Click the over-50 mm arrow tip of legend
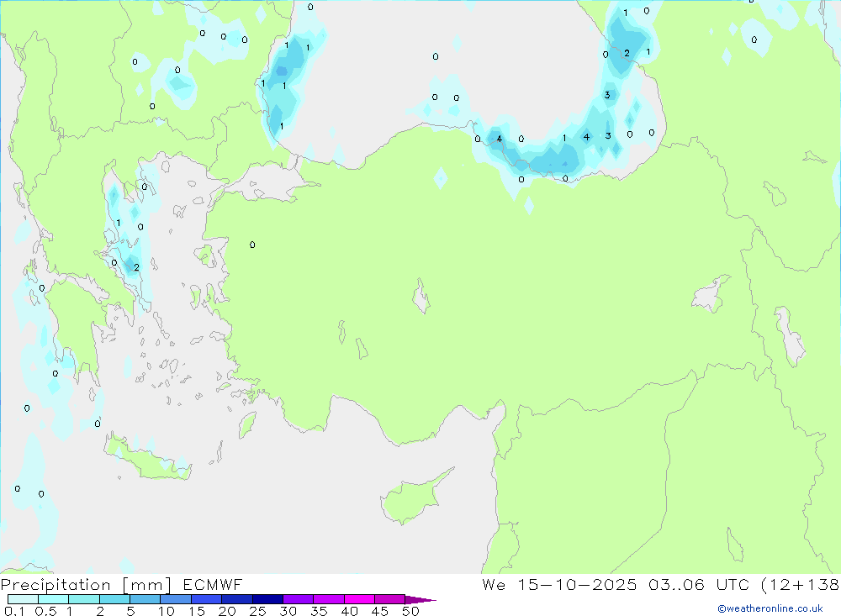The image size is (841, 616). (420, 600)
